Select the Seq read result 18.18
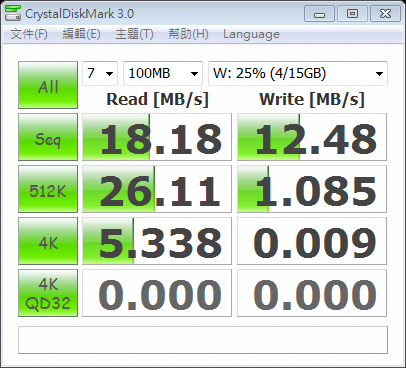The width and height of the screenshot is (406, 368). coord(157,137)
